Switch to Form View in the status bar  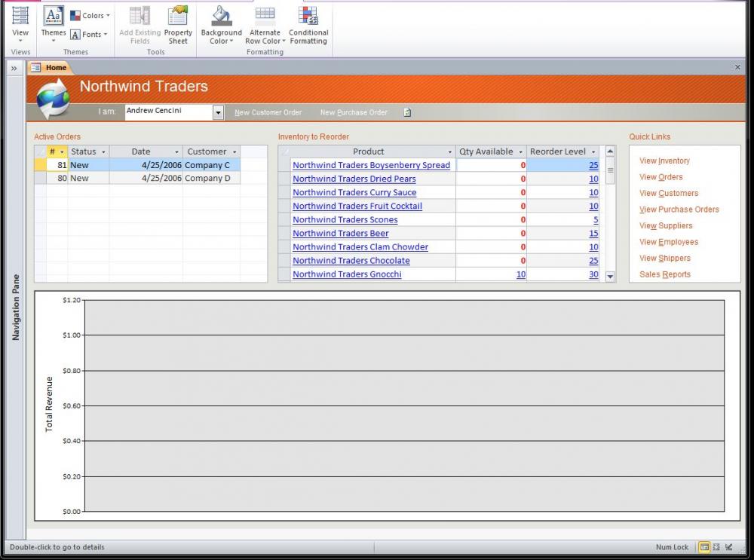(x=704, y=547)
